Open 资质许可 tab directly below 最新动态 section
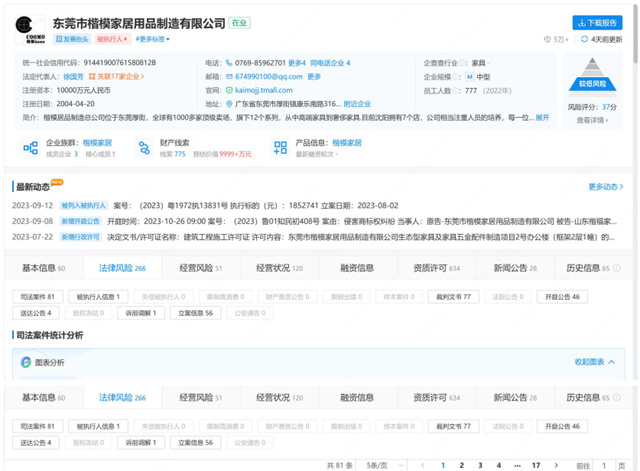640x471 pixels. 436,268
